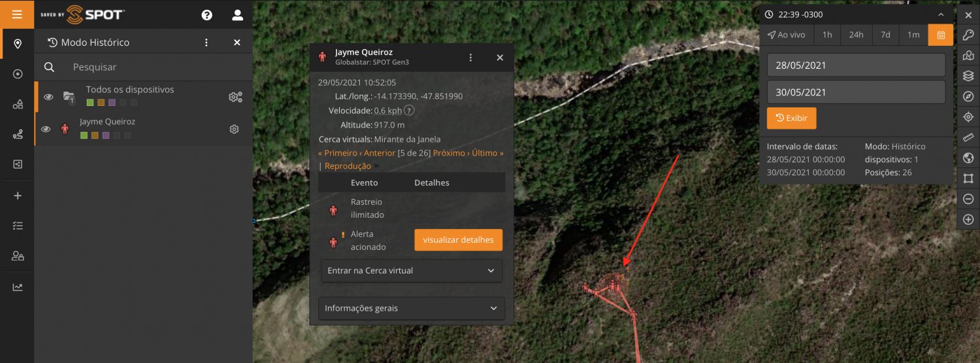Open the user account profile icon
This screenshot has width=980, height=363.
(237, 14)
